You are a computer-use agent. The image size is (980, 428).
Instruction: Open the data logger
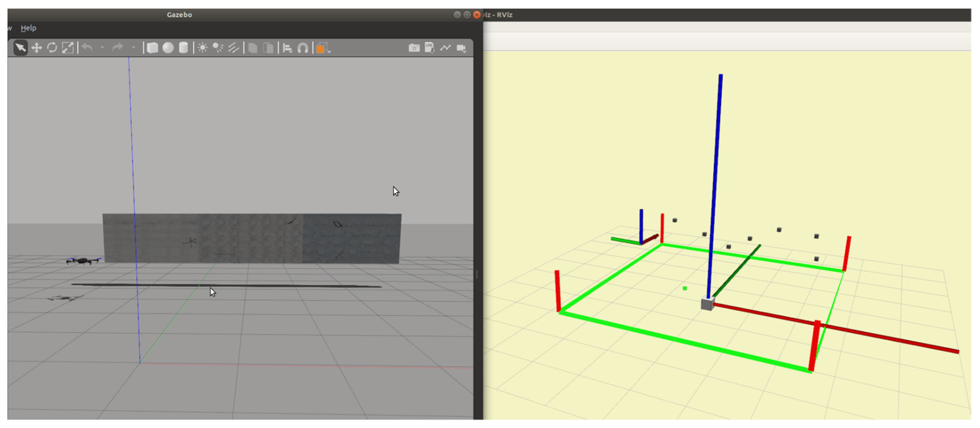coord(430,48)
